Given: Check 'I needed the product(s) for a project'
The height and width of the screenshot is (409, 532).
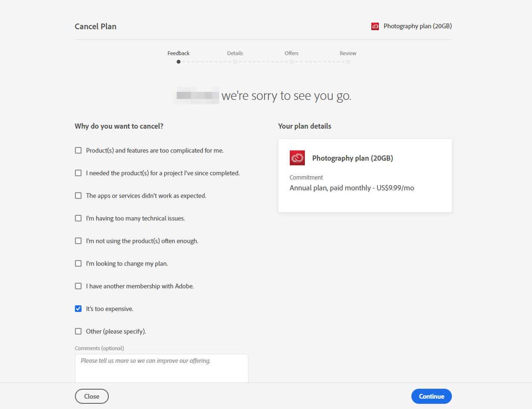Looking at the screenshot, I should point(78,173).
